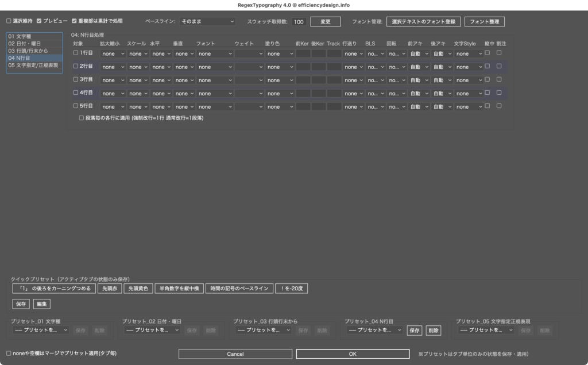Enable the 2行目 target checkbox
588x365 pixels.
[x=76, y=66]
